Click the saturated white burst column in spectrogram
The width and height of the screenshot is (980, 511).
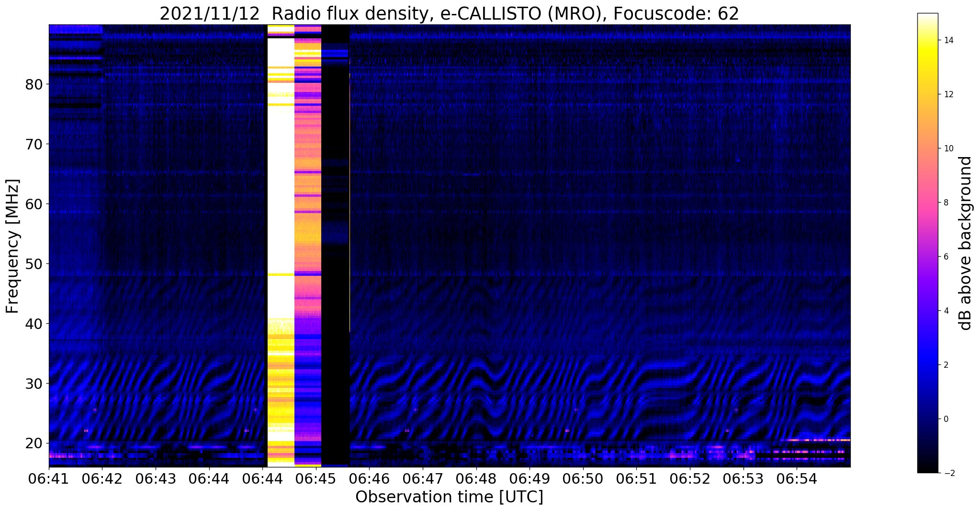pos(281,245)
